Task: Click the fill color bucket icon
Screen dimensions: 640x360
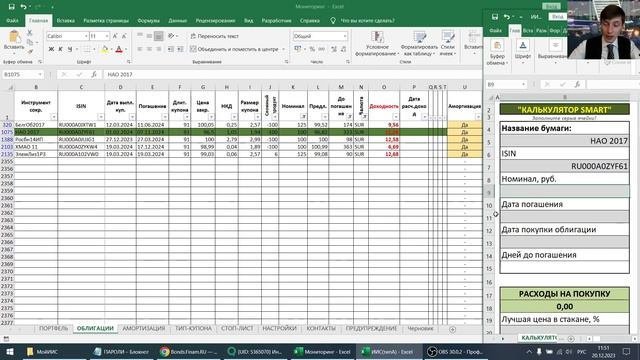Action: pos(104,49)
